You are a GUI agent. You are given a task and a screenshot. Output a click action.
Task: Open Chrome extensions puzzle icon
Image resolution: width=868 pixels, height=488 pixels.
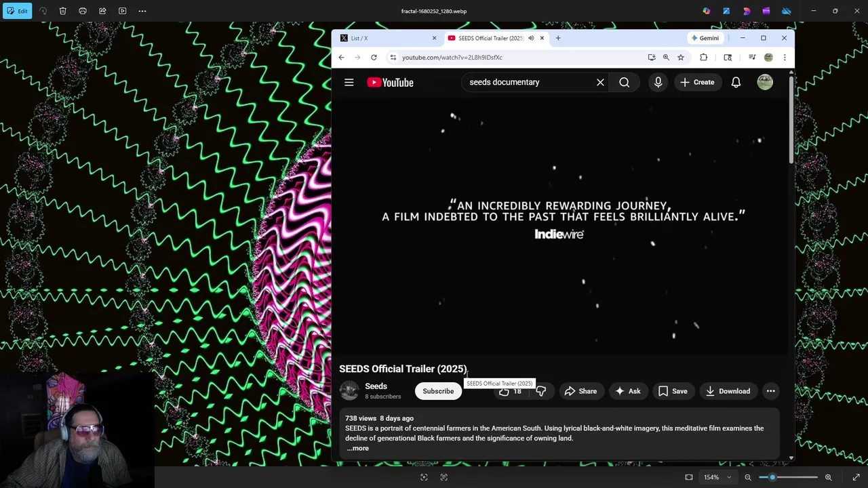[703, 58]
